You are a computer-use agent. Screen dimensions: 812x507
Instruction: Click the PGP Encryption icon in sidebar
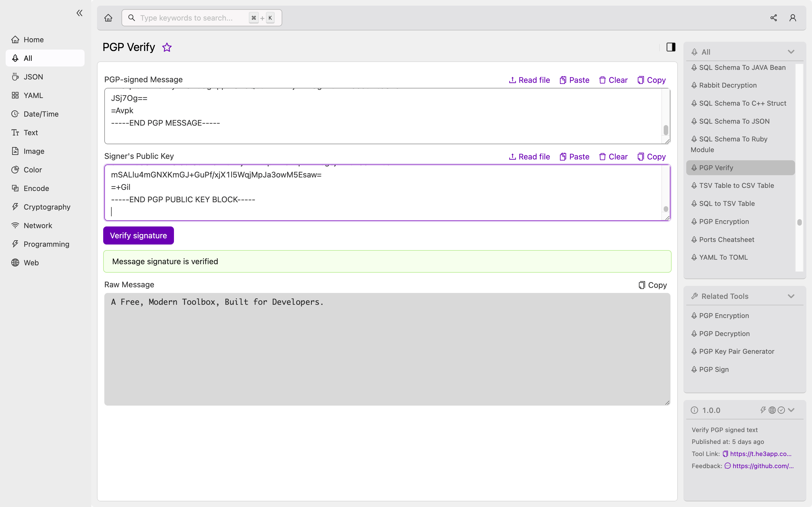coord(695,221)
